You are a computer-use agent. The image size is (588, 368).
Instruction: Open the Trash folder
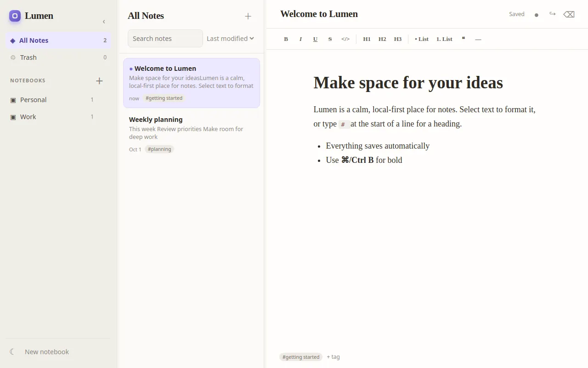[x=58, y=57]
